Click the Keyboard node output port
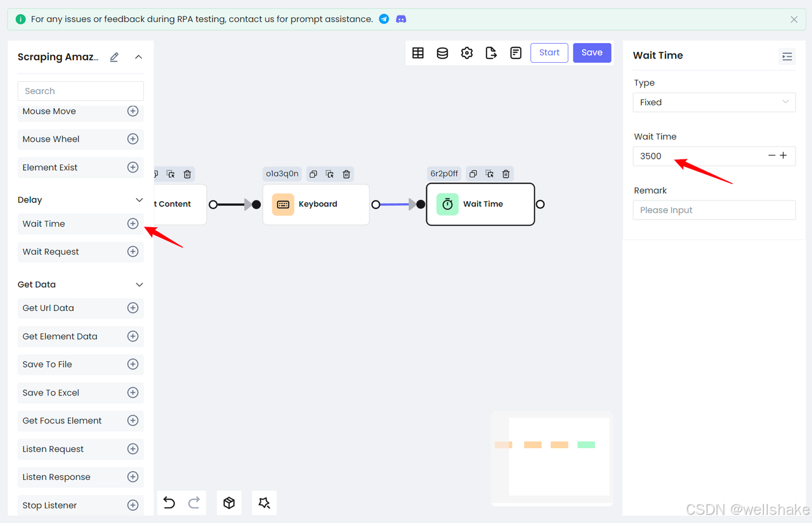Screen dimensions: 812x523 376,204
